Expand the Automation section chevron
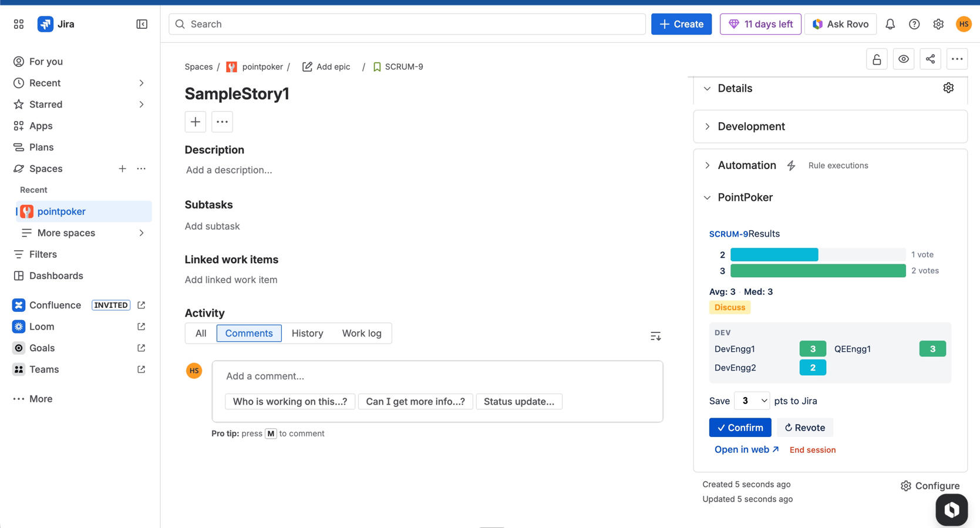Viewport: 980px width, 528px height. [707, 166]
